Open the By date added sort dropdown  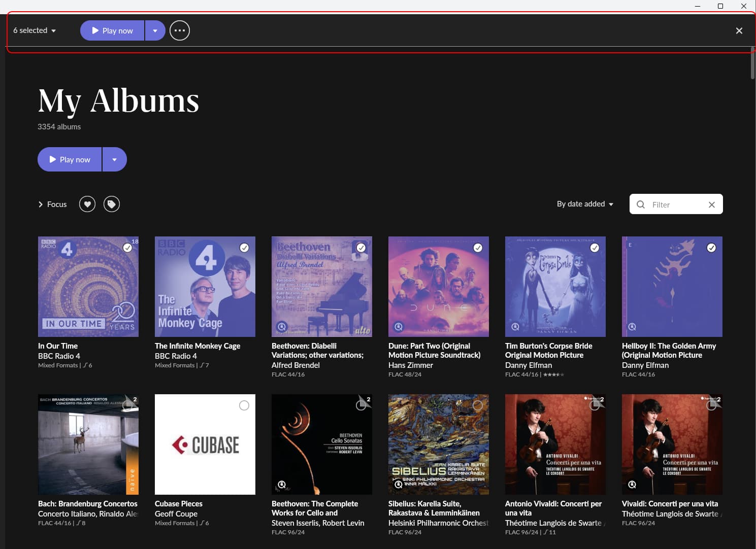click(585, 204)
